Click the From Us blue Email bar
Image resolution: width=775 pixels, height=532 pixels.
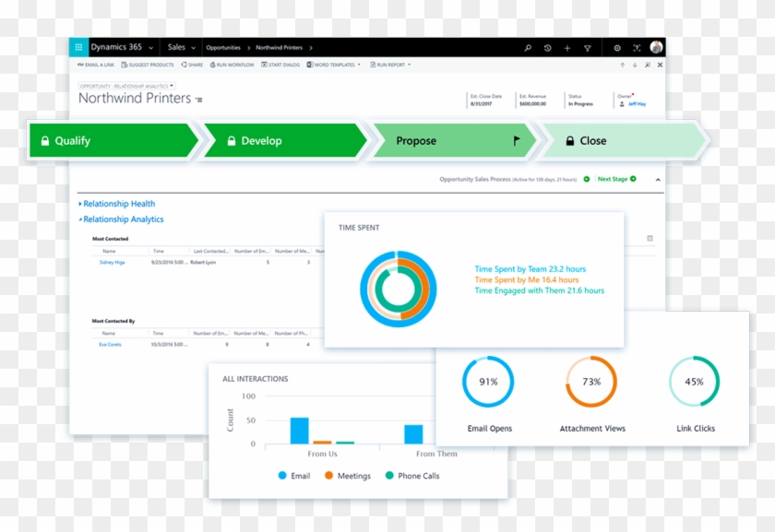[x=300, y=431]
